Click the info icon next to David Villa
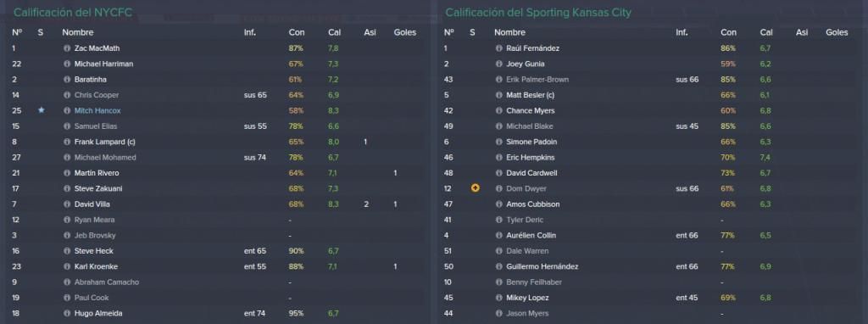The width and height of the screenshot is (868, 324). [67, 204]
